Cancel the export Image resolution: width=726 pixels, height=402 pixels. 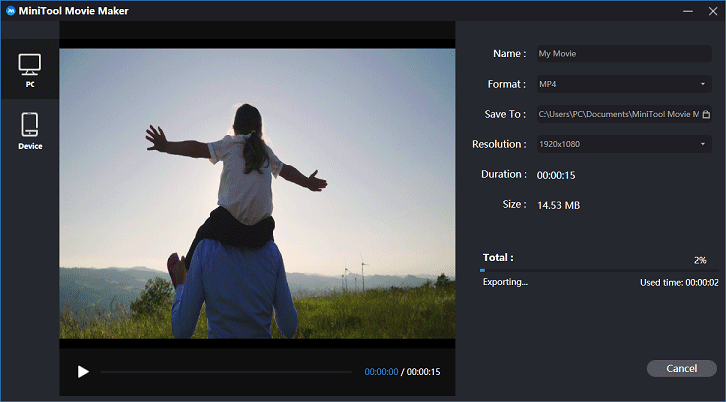[682, 369]
